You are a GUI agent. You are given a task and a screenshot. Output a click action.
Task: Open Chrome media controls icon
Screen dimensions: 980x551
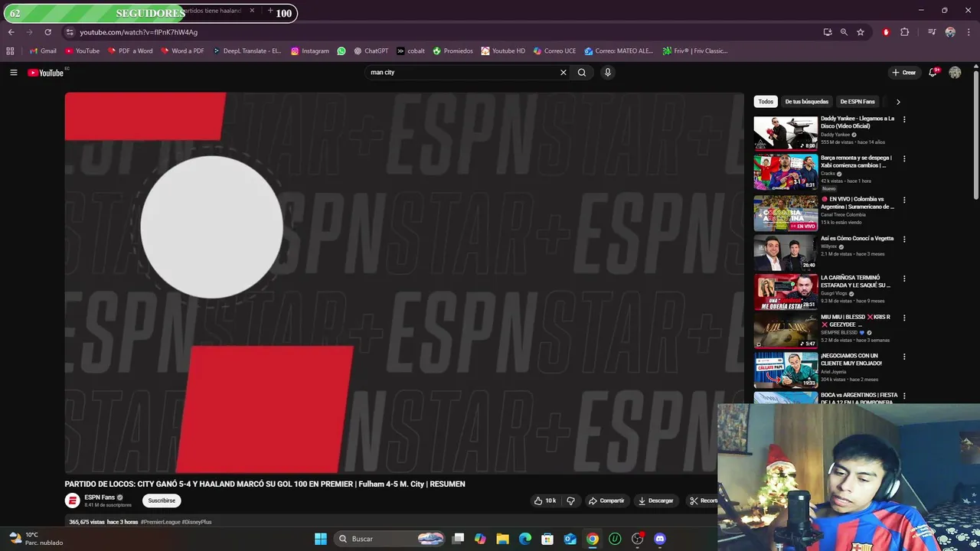[932, 32]
